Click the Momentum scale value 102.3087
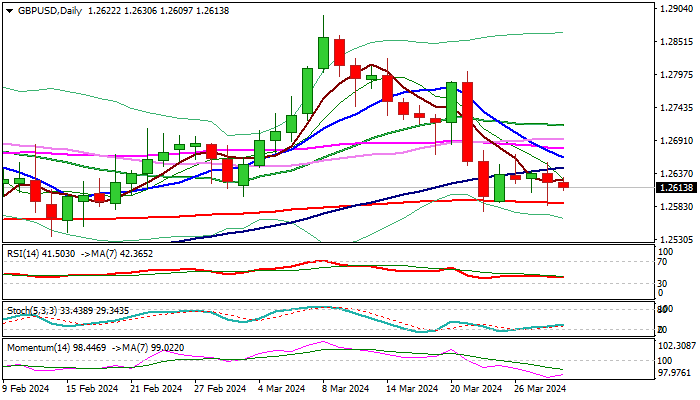700x400 pixels. [677, 346]
